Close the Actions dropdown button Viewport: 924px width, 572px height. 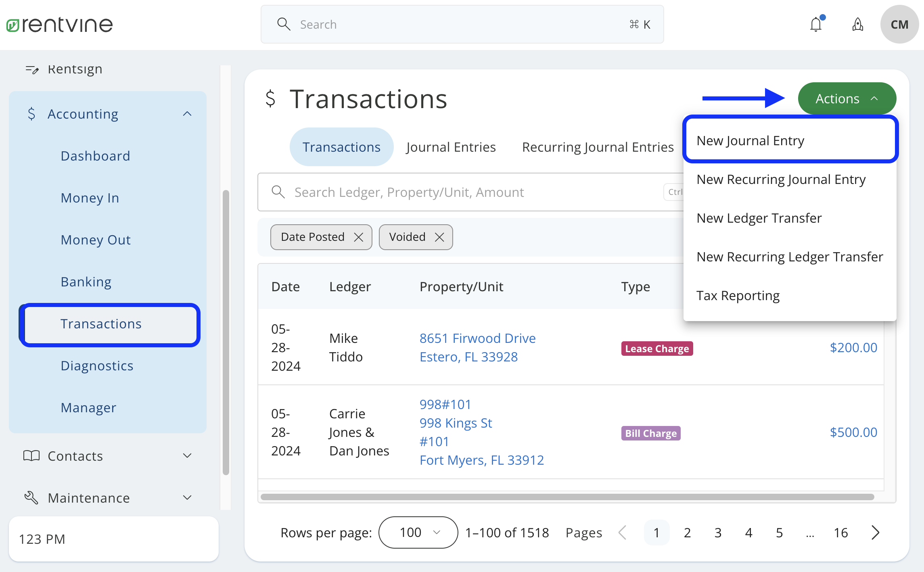[847, 99]
